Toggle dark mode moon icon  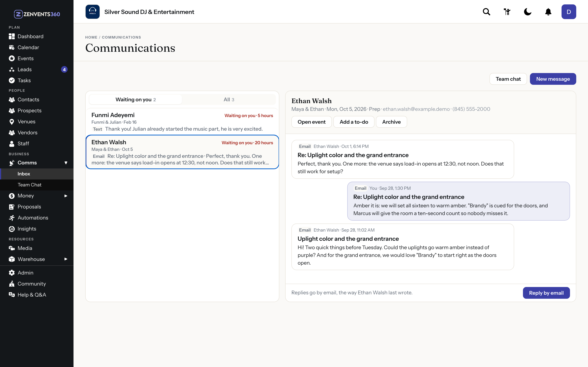pos(528,12)
